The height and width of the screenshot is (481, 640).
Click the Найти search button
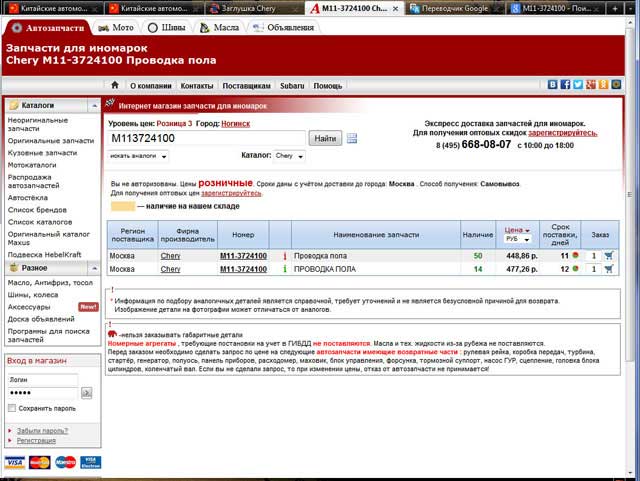pyautogui.click(x=325, y=138)
